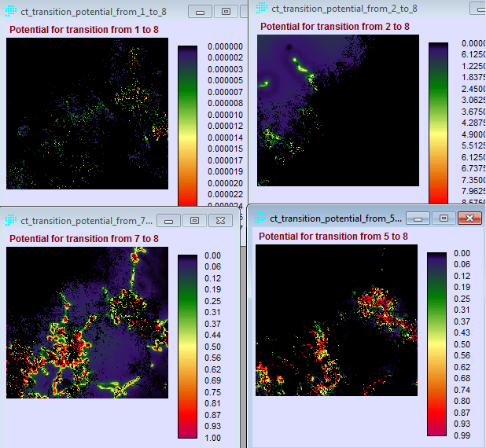Click the ct_transition_potential_from_1_to_8 window icon
This screenshot has height=448, width=486.
pyautogui.click(x=10, y=12)
